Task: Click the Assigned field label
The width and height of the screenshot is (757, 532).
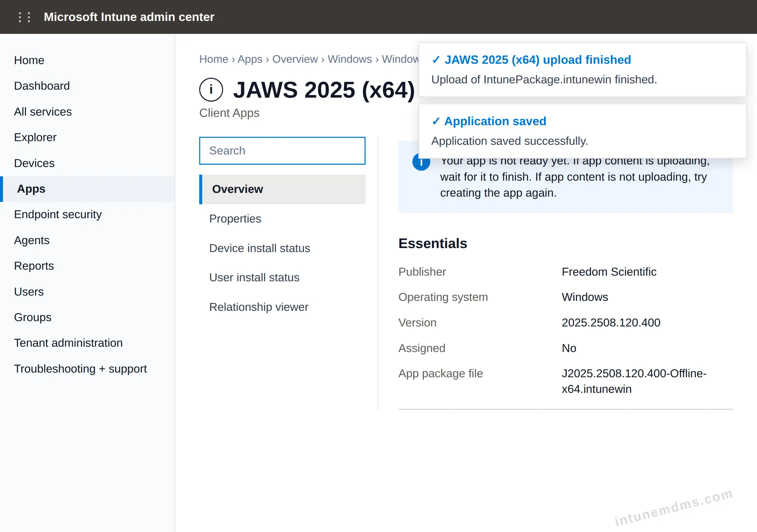Action: point(422,348)
